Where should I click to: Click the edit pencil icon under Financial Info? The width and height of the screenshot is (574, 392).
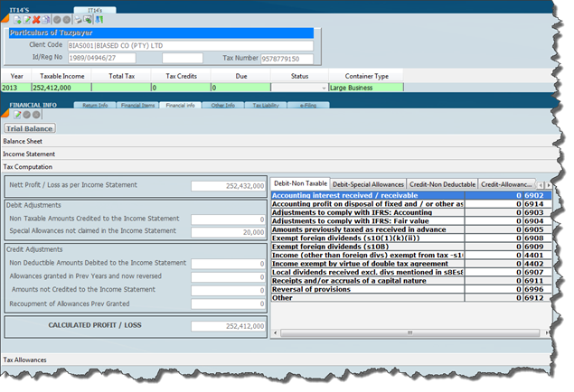click(x=15, y=116)
